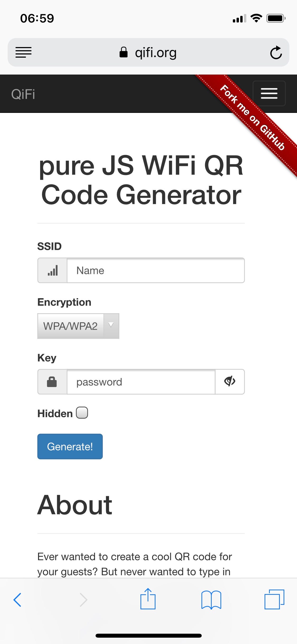Reload the page via refresh icon
Viewport: 297px width, 644px height.
[276, 52]
